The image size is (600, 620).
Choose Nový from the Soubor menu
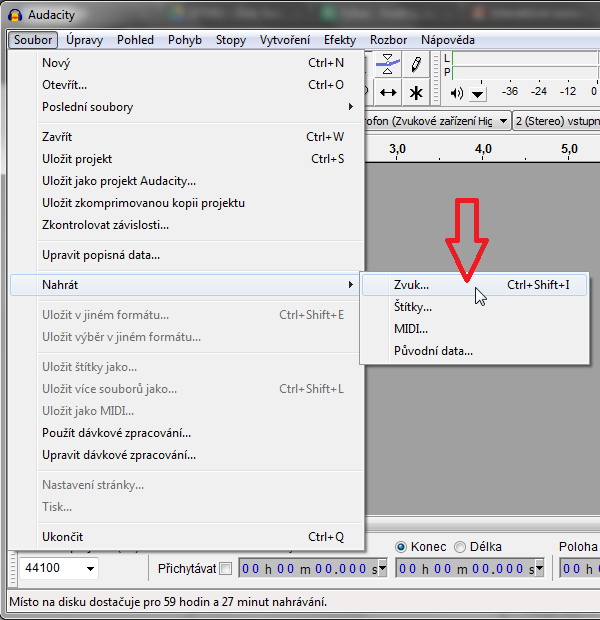[x=186, y=63]
